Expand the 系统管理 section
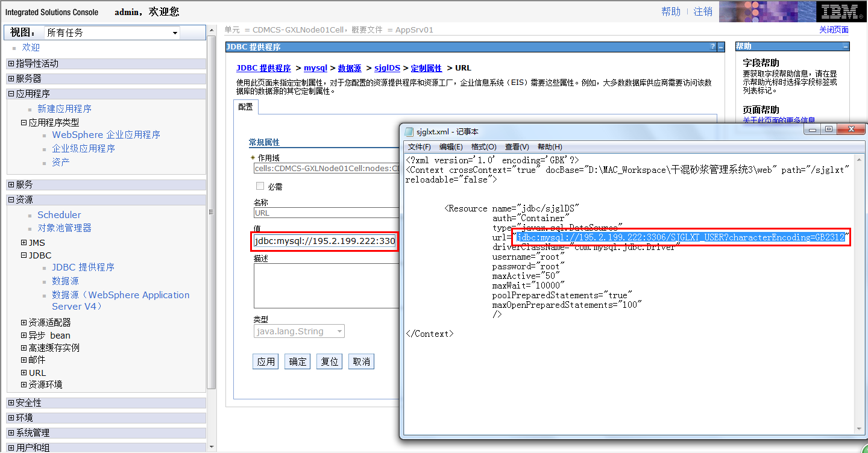Screen dimensions: 868x453 (11, 433)
